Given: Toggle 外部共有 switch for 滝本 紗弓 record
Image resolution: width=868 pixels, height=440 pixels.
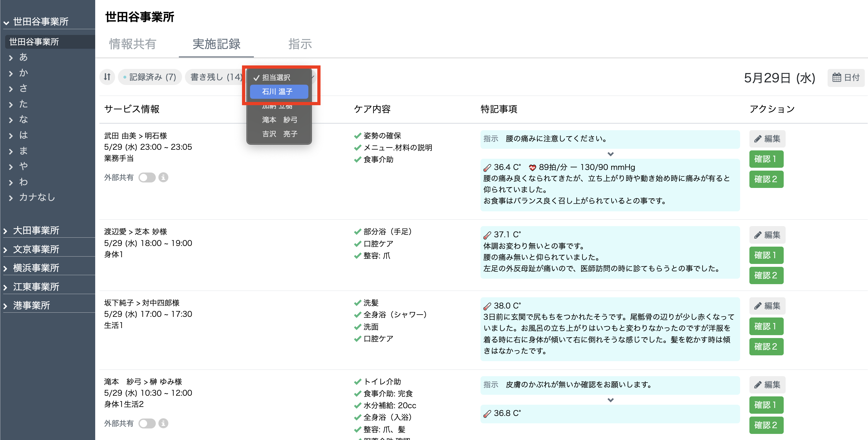Looking at the screenshot, I should coord(147,423).
